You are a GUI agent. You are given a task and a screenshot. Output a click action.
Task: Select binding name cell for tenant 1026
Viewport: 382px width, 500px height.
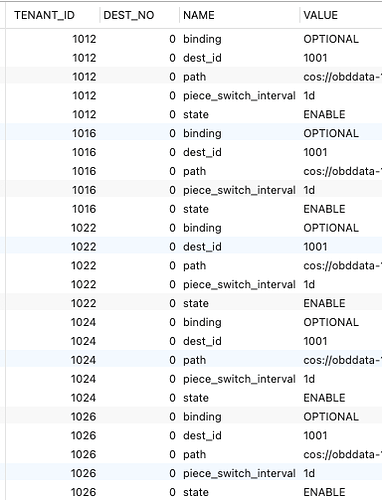pyautogui.click(x=202, y=417)
